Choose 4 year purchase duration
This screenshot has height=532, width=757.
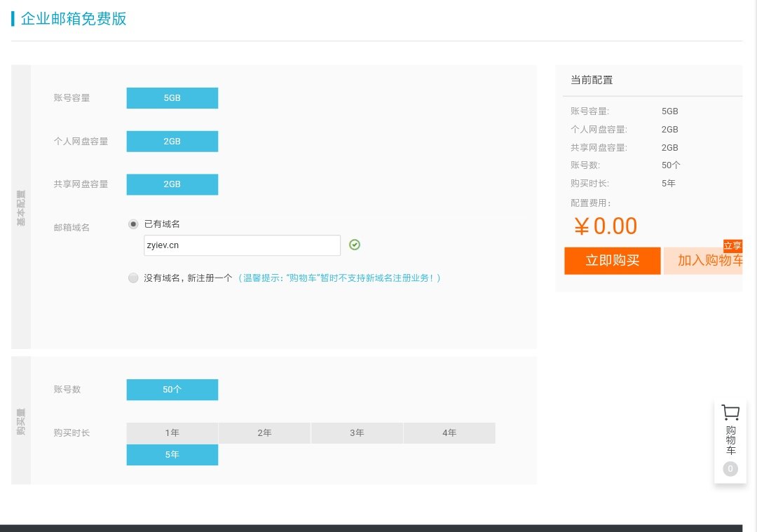click(x=449, y=433)
